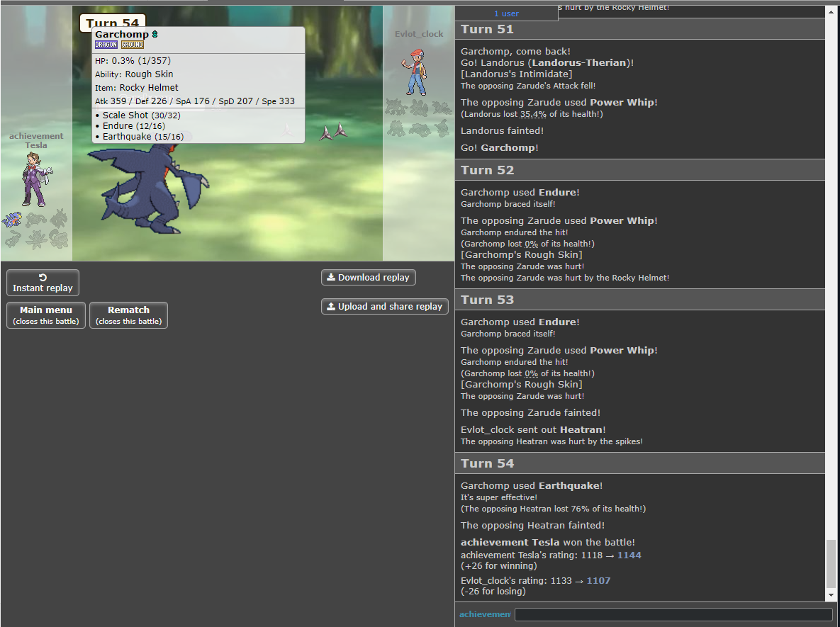Screen dimensions: 840x627
Task: Select the first fainted icon in Evlot_clock's bottom row
Action: pos(396,128)
